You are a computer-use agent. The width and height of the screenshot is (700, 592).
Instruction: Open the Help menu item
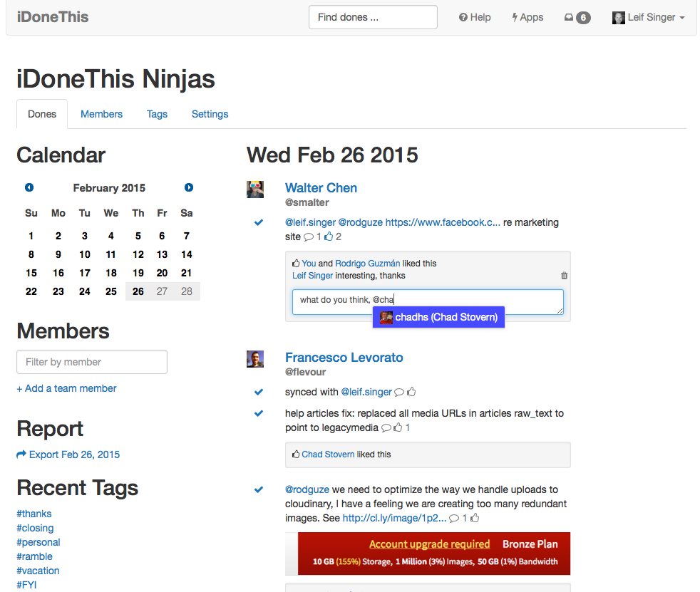[475, 17]
